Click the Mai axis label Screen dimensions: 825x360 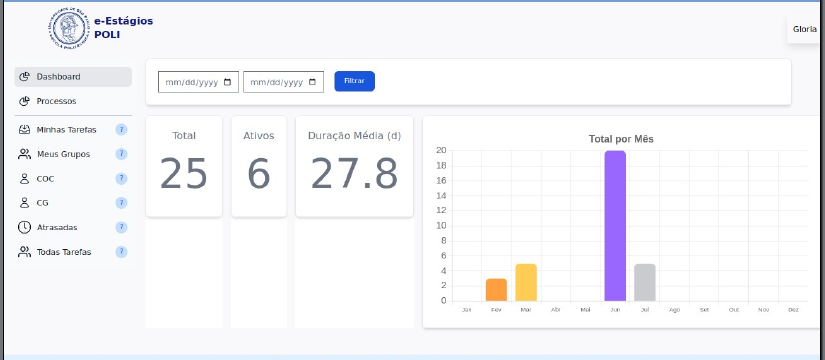point(586,310)
